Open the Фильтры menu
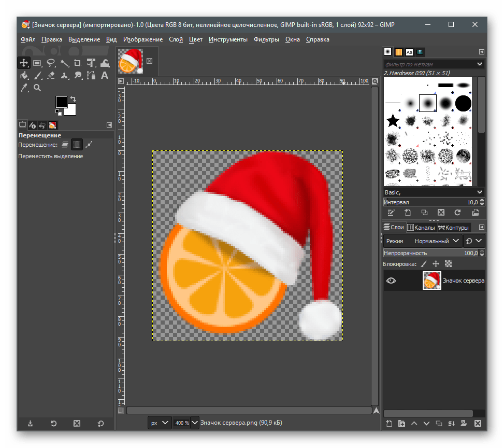504x448 pixels. coord(266,39)
